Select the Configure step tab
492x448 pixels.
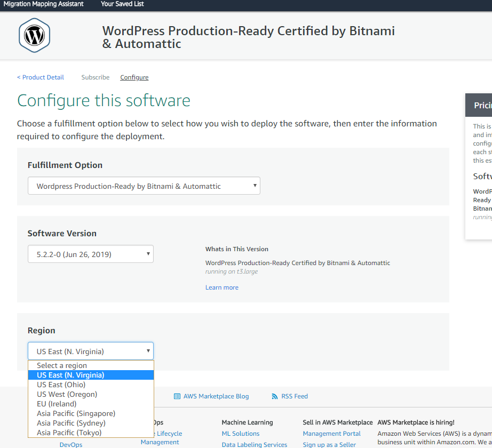coord(134,77)
